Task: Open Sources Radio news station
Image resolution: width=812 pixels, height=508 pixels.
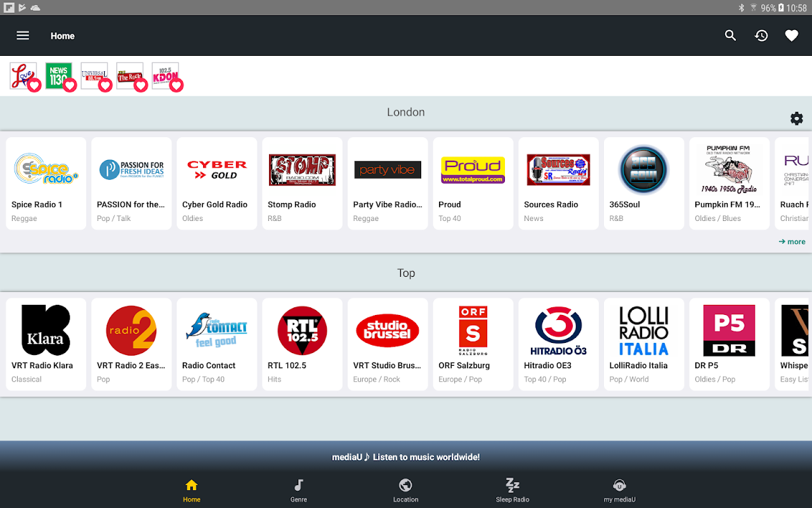Action: (558, 184)
